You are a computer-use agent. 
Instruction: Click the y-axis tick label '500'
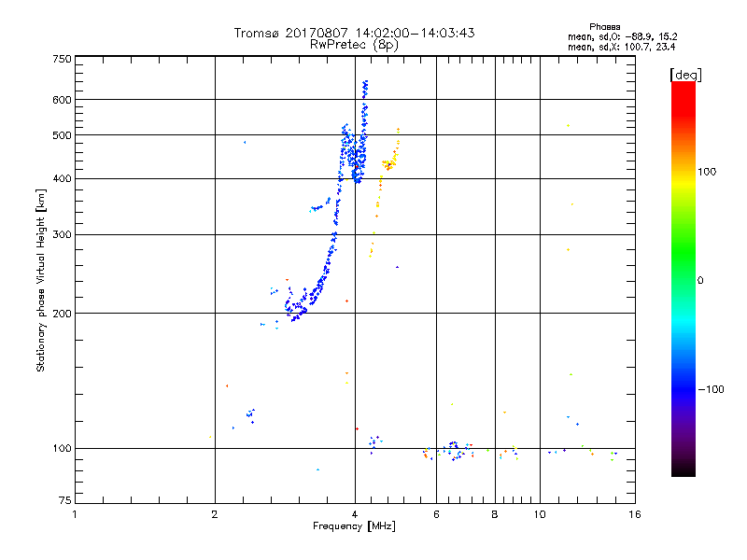click(62, 135)
